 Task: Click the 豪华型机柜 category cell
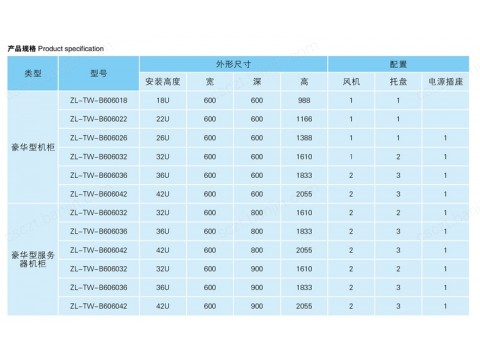click(33, 147)
